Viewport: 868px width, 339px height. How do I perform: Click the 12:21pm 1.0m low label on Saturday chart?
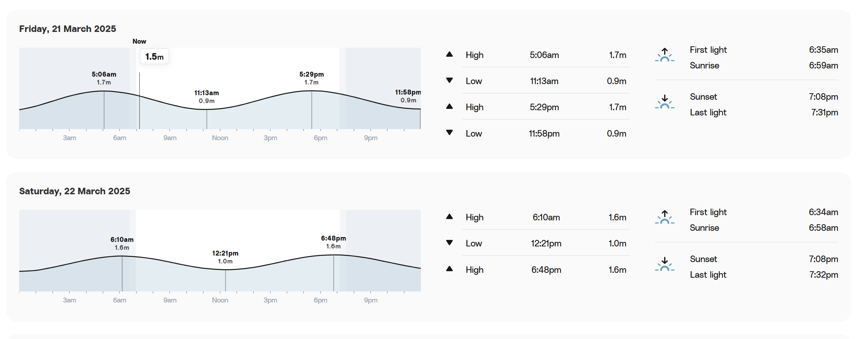tap(225, 257)
